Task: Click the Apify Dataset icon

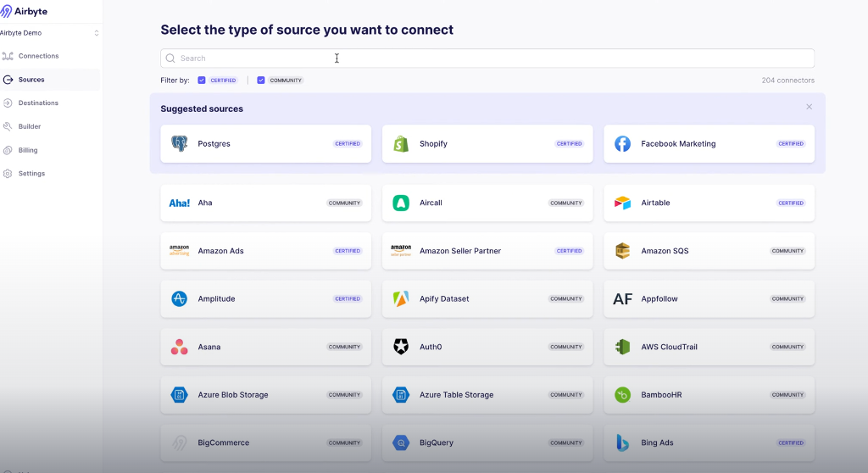Action: click(401, 298)
